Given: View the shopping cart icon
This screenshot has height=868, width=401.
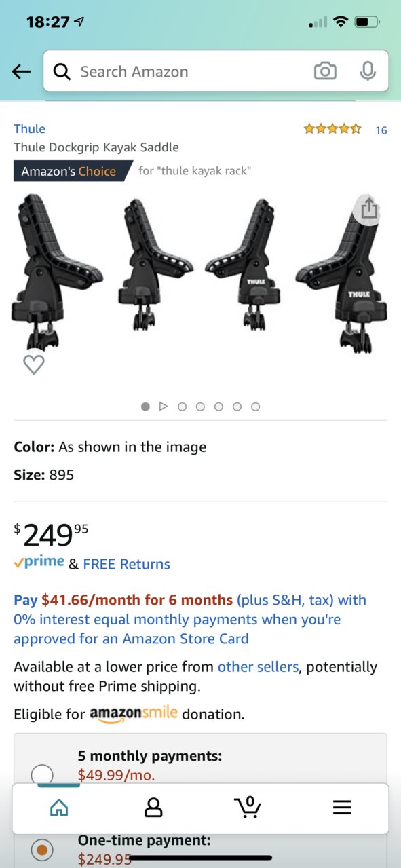Looking at the screenshot, I should tap(248, 806).
